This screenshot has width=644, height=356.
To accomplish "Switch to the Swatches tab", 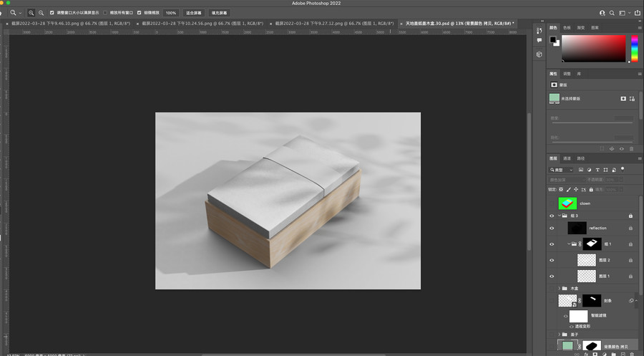I will (x=567, y=27).
